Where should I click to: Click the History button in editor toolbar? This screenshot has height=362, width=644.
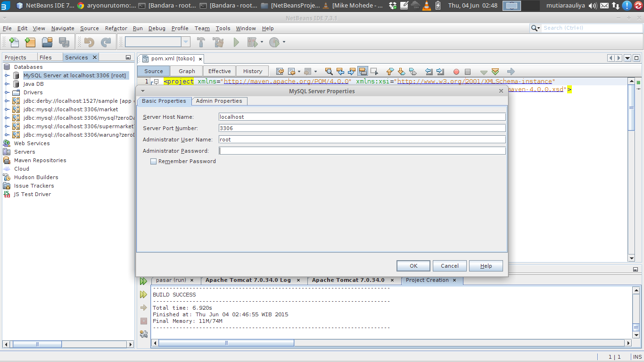point(253,71)
